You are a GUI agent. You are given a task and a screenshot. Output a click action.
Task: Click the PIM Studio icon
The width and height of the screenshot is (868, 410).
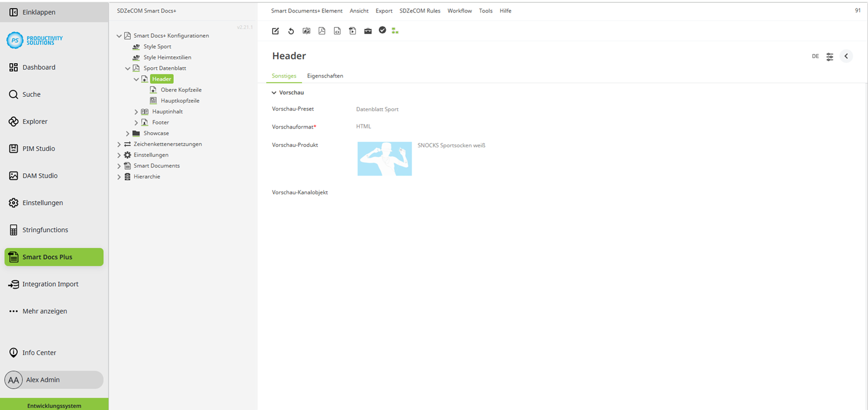14,149
